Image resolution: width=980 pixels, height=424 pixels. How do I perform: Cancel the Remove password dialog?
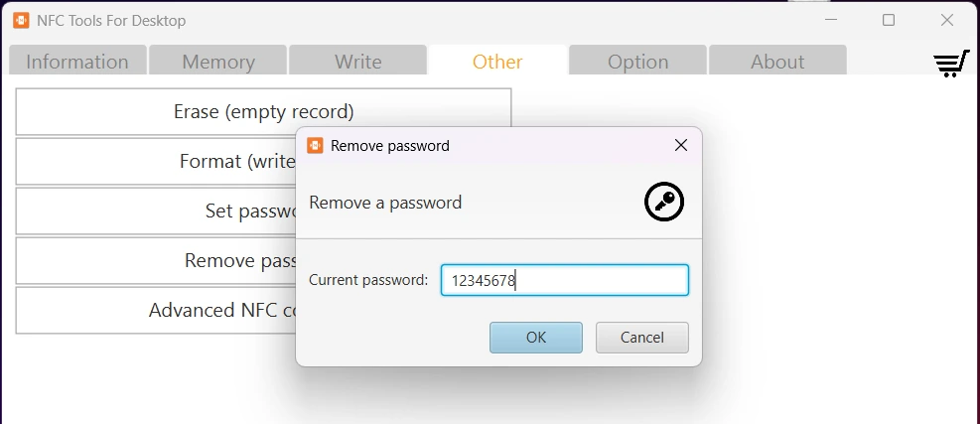click(641, 337)
